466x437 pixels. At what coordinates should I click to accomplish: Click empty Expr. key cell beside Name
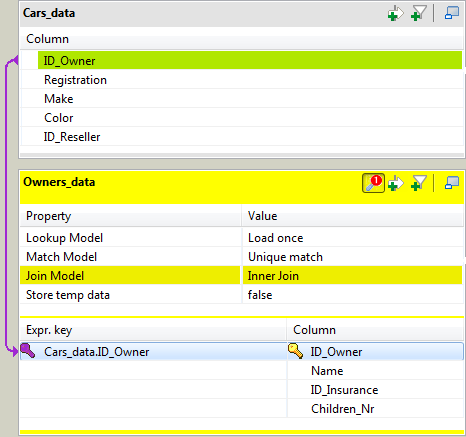tap(153, 371)
